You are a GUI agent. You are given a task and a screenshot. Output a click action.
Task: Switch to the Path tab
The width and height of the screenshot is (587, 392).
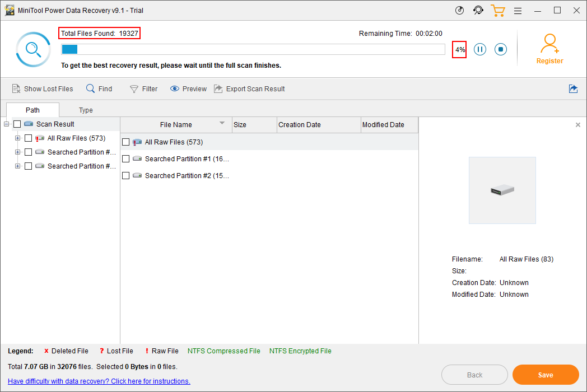[x=32, y=110]
